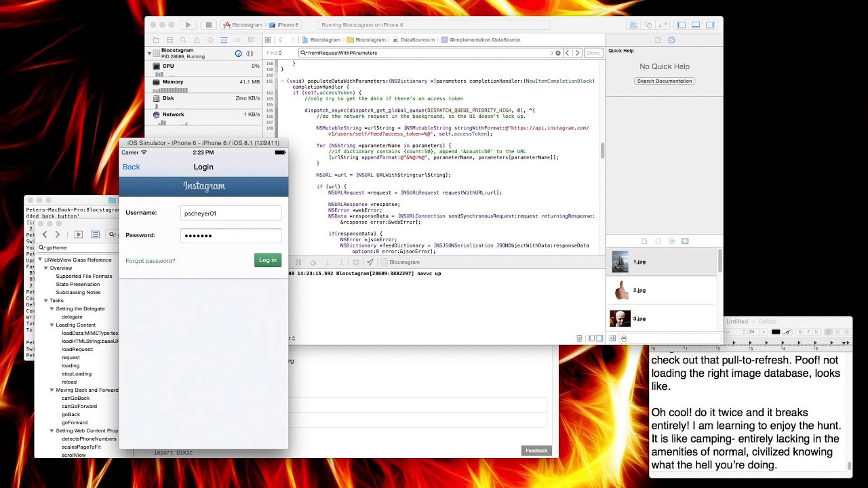Open the project navigator folder icon
The height and width of the screenshot is (488, 868).
click(156, 40)
